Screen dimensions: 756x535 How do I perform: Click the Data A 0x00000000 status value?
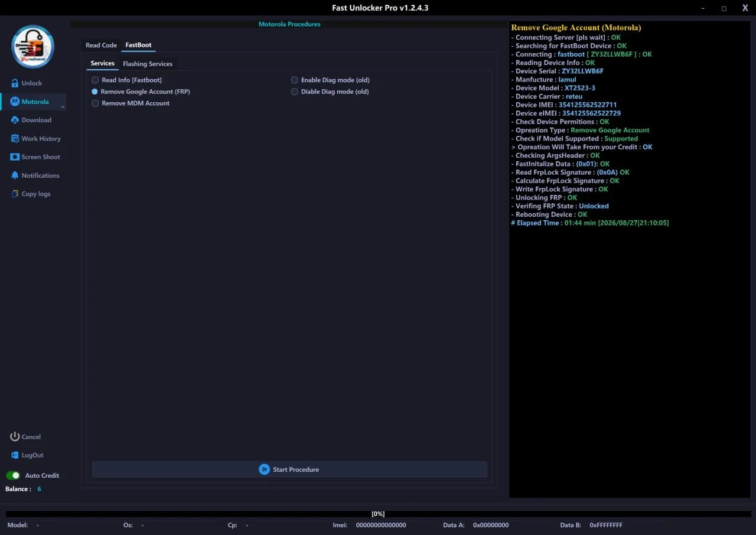[491, 525]
